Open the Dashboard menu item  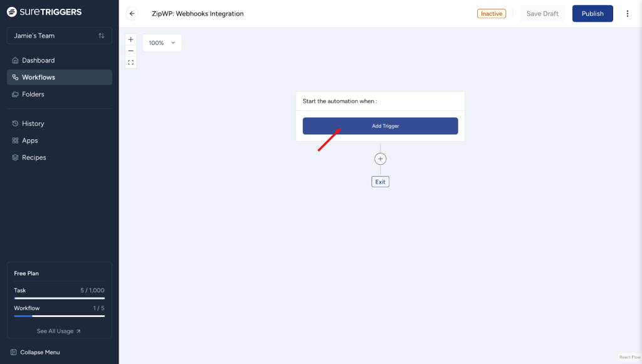click(38, 61)
